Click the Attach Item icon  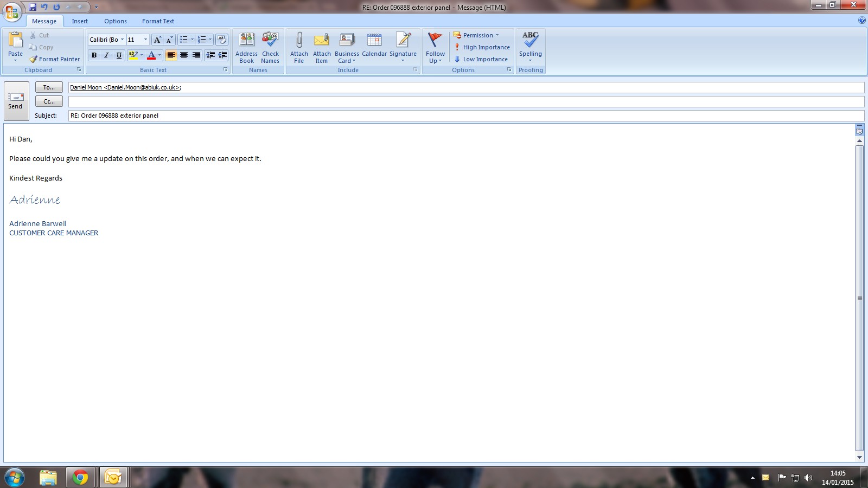(x=322, y=41)
